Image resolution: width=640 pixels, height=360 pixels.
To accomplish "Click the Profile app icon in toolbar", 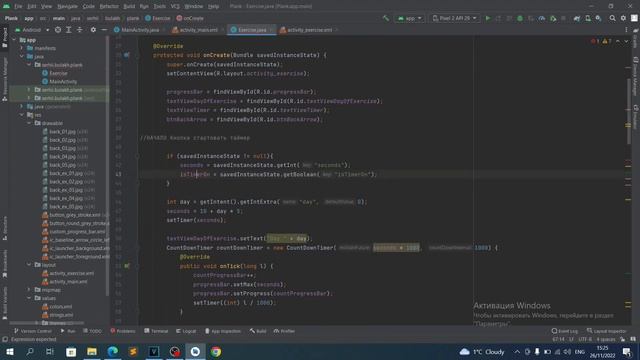I will point(542,18).
